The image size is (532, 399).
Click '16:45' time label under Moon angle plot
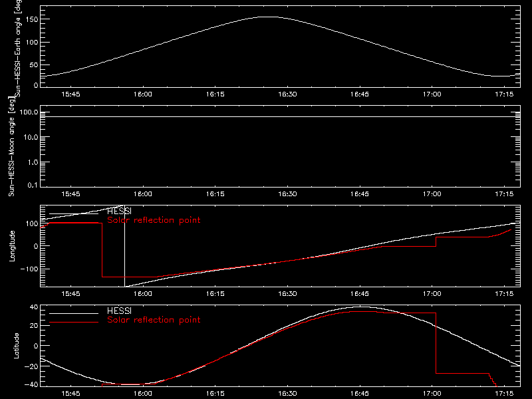[360, 194]
